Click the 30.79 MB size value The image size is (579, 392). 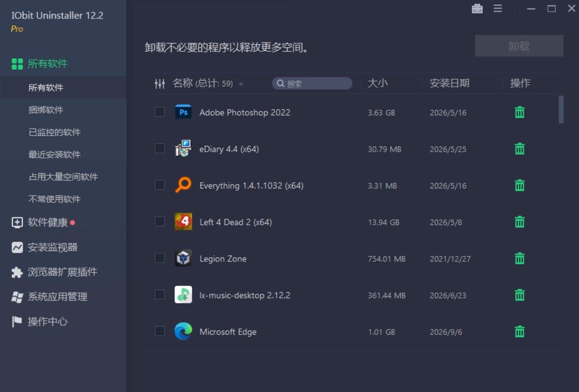click(x=384, y=150)
